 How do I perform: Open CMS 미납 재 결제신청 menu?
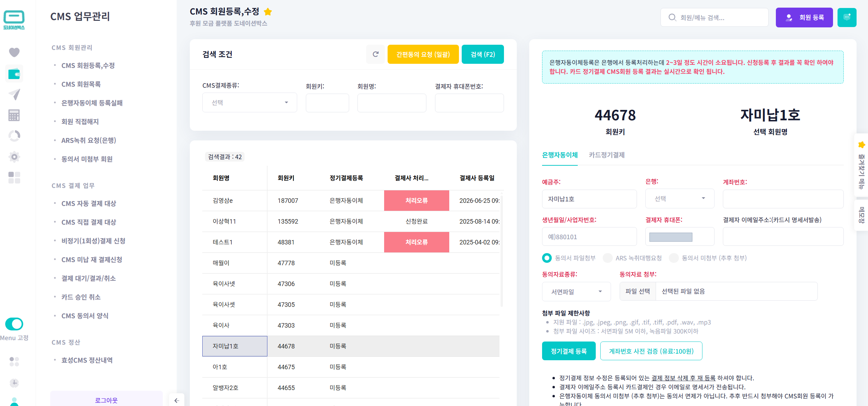(x=92, y=260)
